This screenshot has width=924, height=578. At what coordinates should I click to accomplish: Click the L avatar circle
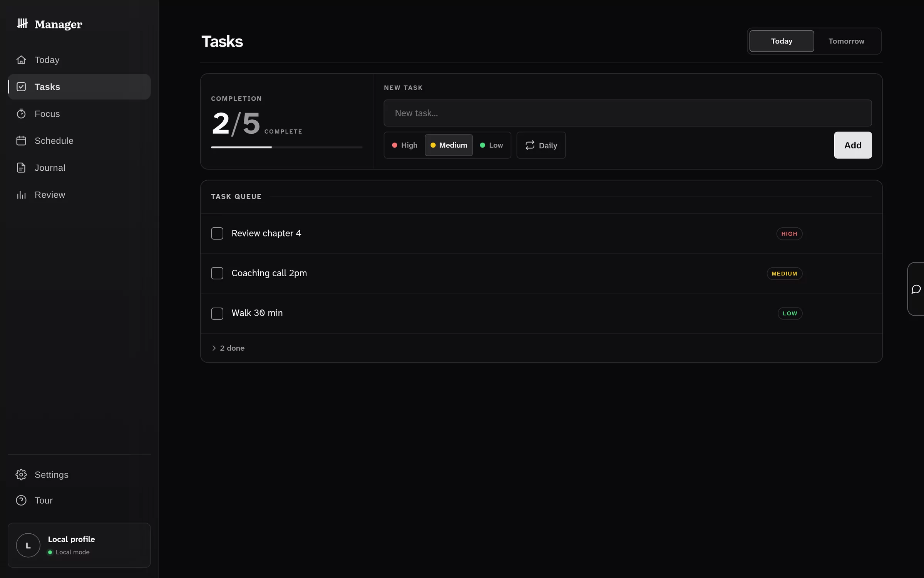(x=28, y=545)
